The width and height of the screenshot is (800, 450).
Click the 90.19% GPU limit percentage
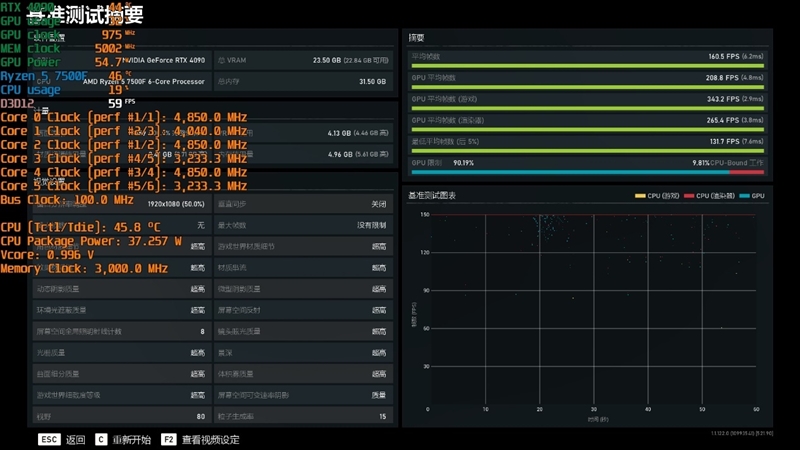[463, 163]
